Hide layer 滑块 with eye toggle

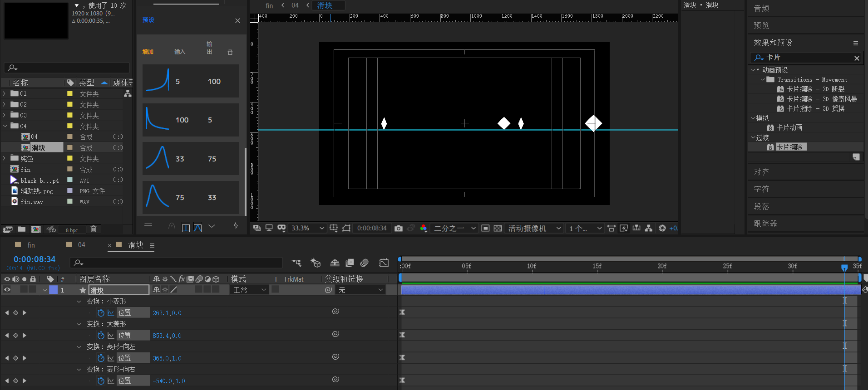point(7,290)
